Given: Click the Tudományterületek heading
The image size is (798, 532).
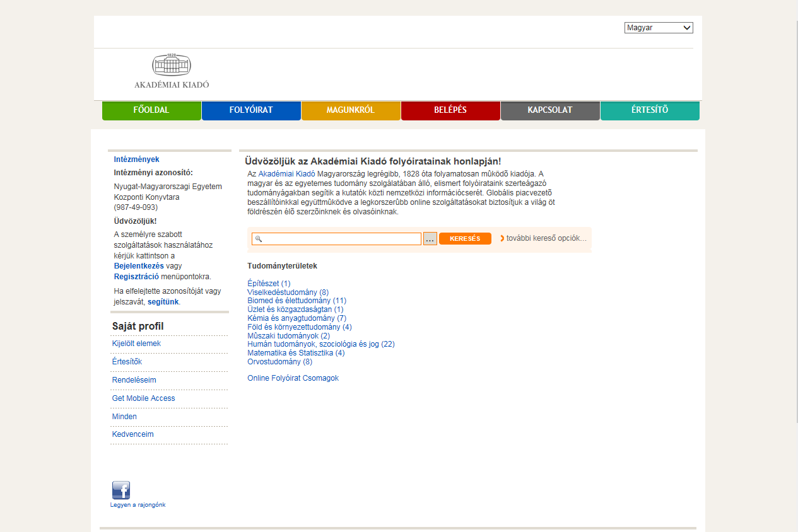Looking at the screenshot, I should pos(282,266).
